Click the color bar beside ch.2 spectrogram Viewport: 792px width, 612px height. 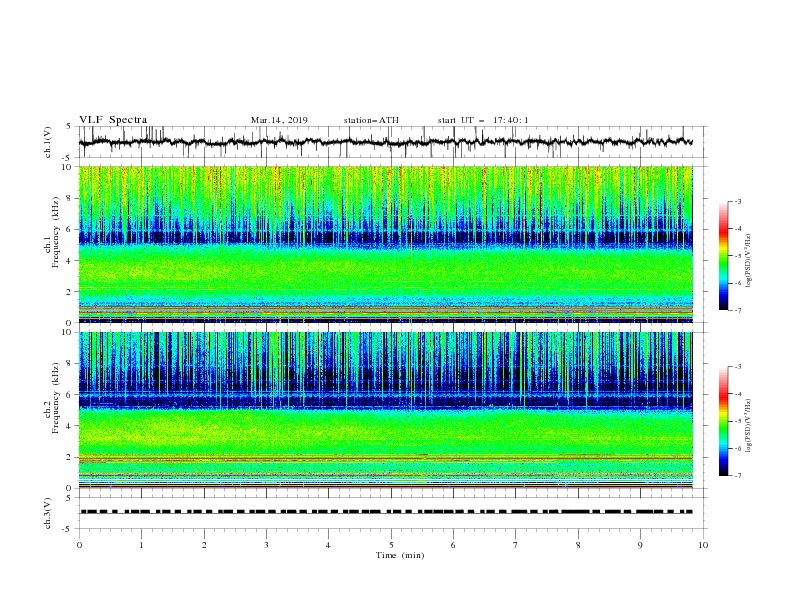pyautogui.click(x=723, y=421)
